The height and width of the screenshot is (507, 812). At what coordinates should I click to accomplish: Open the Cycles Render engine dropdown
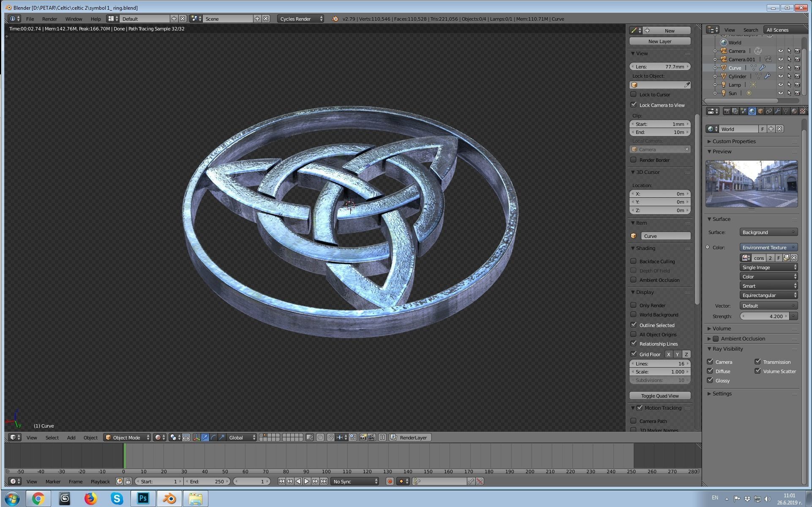(301, 19)
